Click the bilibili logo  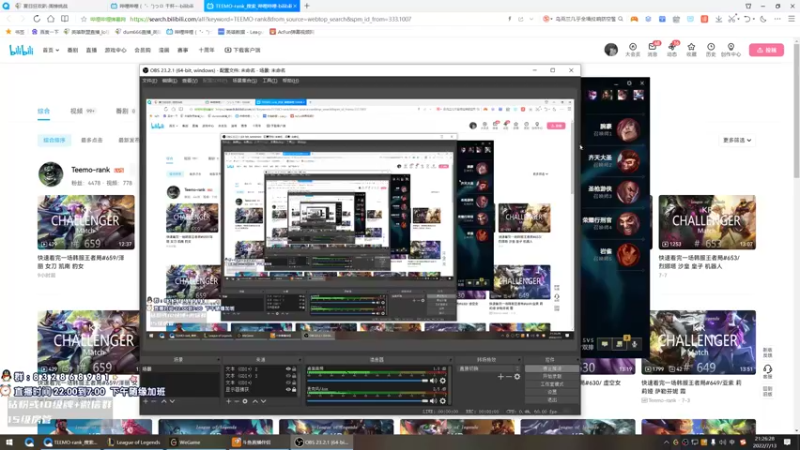21,49
